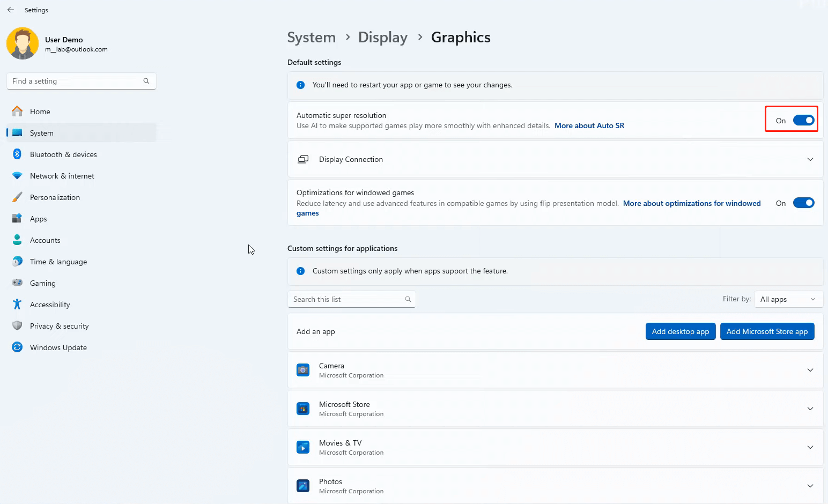Viewport: 828px width, 504px height.
Task: Disable Optimizations for windowed games toggle
Action: click(803, 203)
